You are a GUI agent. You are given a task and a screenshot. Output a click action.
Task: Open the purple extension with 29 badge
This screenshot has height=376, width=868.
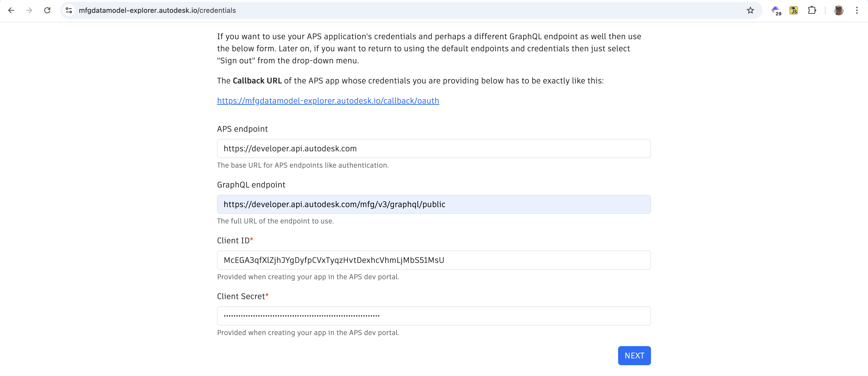coord(775,11)
